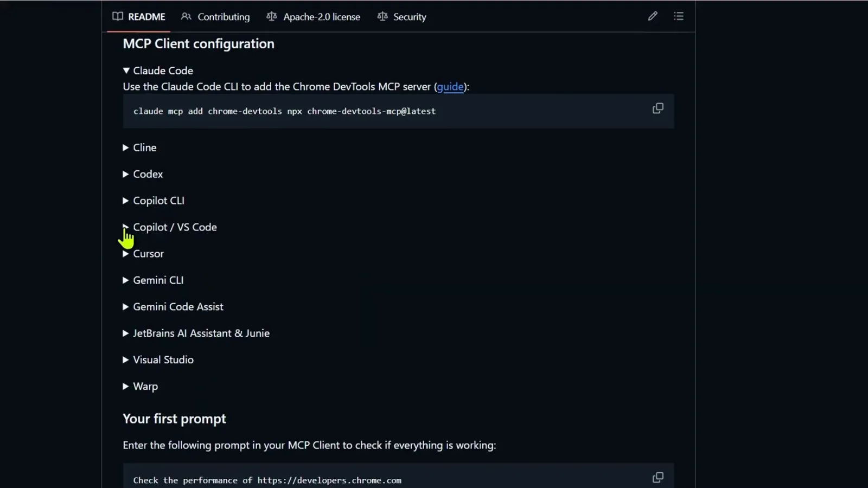Expand the Gemini CLI section
868x488 pixels.
point(154,280)
